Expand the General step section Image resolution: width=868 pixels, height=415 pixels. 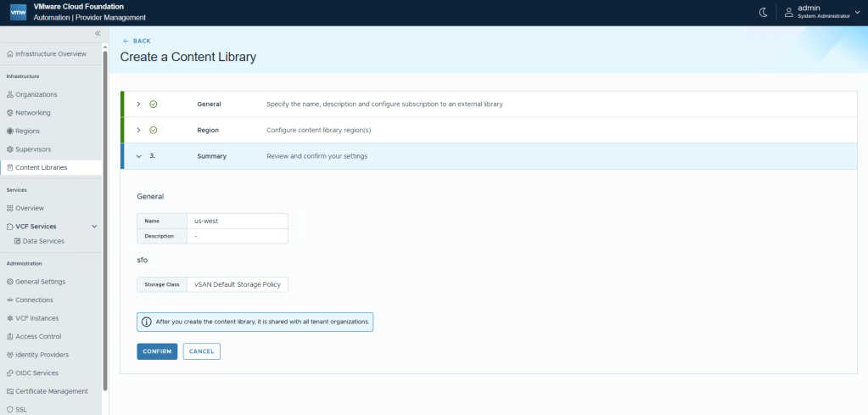(x=138, y=104)
